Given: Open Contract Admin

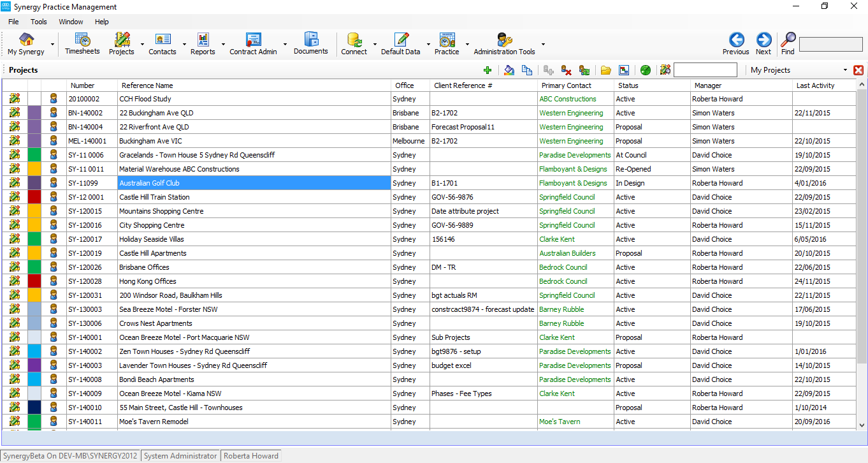Looking at the screenshot, I should coord(253,43).
